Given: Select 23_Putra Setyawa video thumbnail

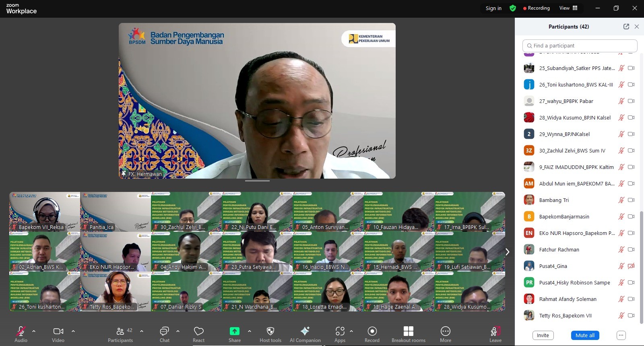Looking at the screenshot, I should pyautogui.click(x=257, y=251).
